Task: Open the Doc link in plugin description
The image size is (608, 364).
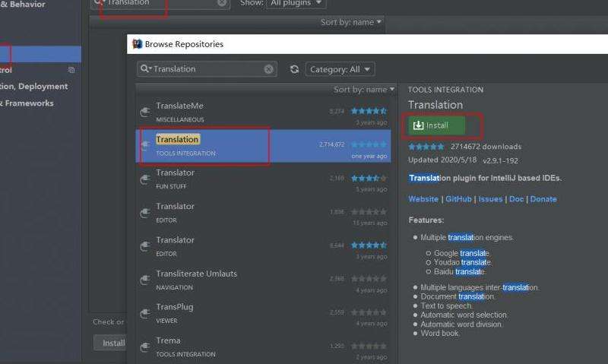Action: tap(516, 199)
